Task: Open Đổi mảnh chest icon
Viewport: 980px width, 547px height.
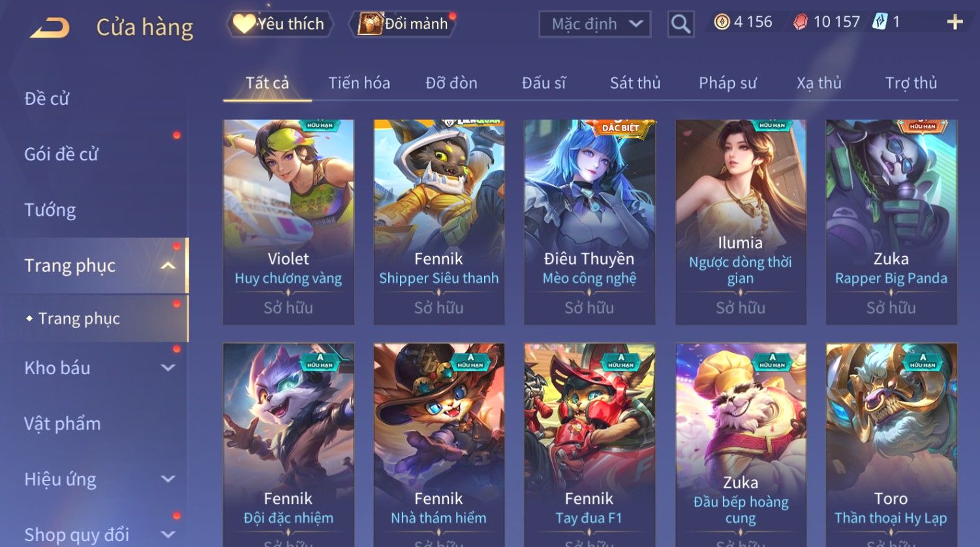Action: point(369,24)
